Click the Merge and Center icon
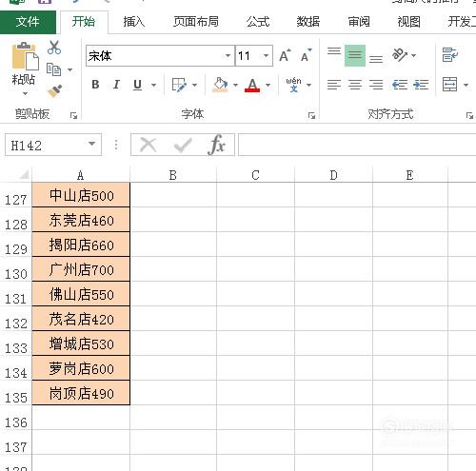Screen dimensions: 476x471 pos(450,85)
